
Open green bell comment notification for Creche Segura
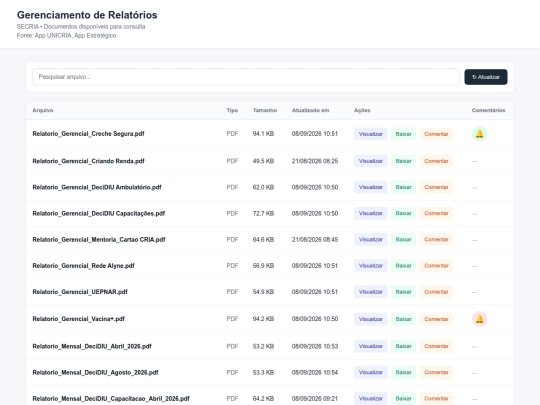click(x=479, y=134)
